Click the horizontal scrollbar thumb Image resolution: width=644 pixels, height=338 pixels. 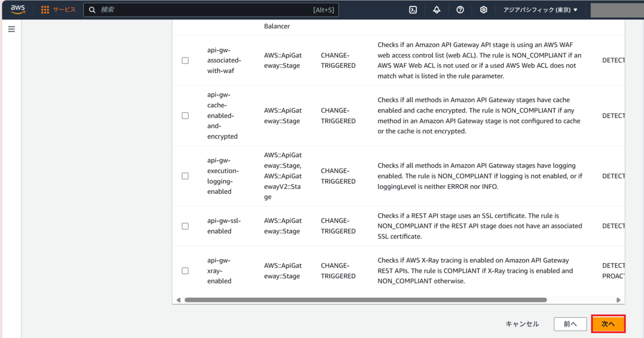point(365,300)
